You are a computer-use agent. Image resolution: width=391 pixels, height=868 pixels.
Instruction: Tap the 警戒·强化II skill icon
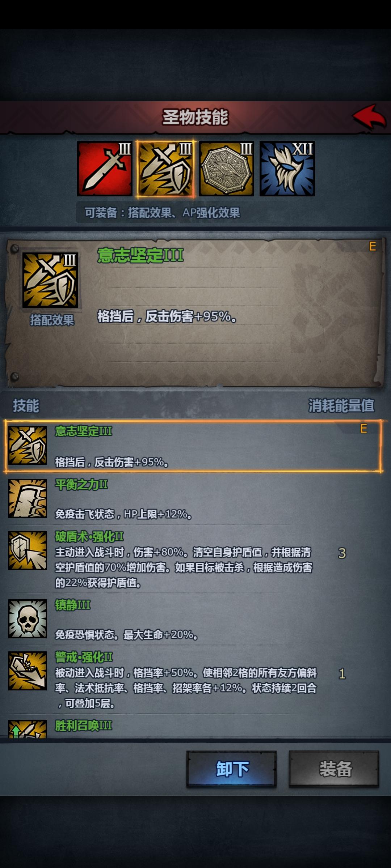click(x=28, y=671)
